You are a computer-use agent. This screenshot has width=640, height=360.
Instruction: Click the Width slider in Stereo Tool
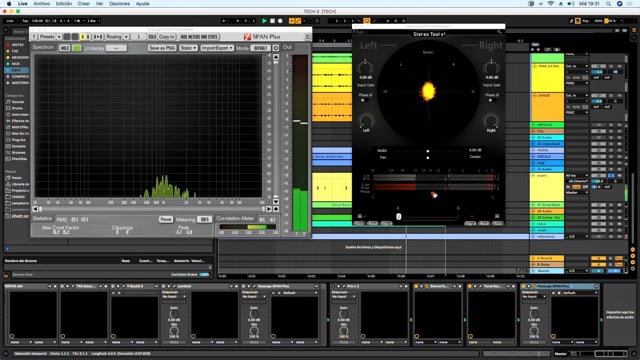click(427, 151)
